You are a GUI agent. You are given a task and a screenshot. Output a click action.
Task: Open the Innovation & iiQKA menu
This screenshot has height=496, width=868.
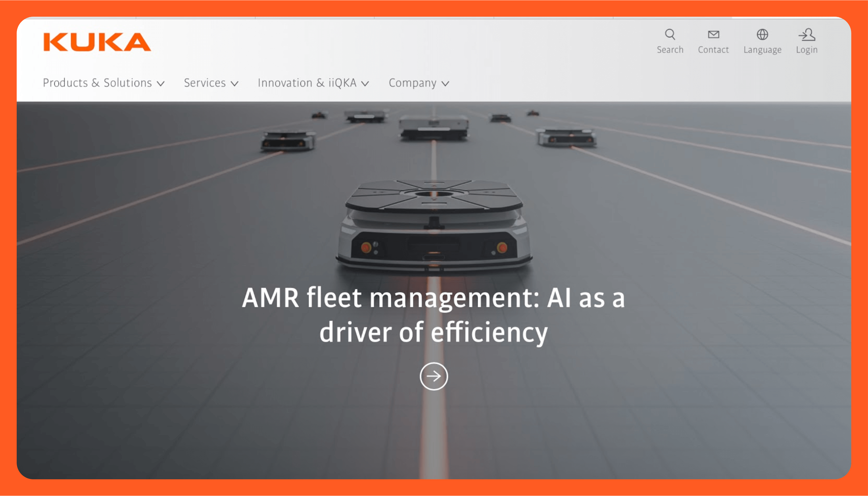[x=307, y=83]
